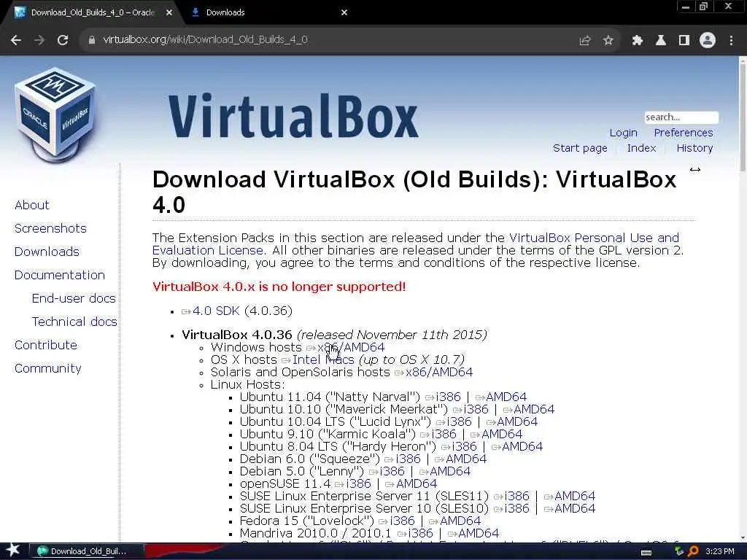Close the Download_Old_Builds_4_0 tab
Screen dimensions: 747x560
click(169, 12)
